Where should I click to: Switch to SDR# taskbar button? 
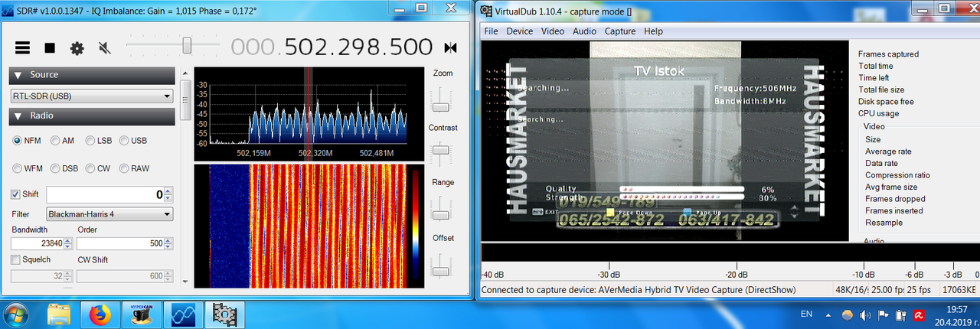(x=184, y=314)
